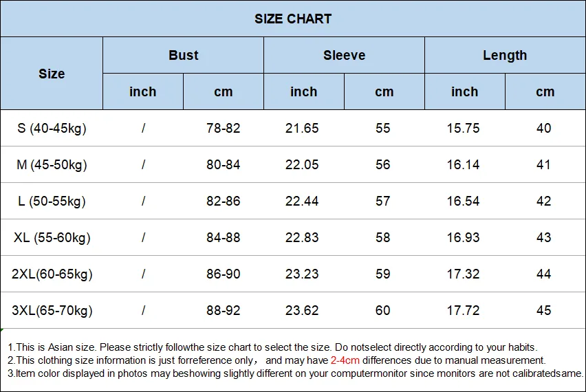The width and height of the screenshot is (586, 392).
Task: Select the 58 sleeve cm cell
Action: point(382,237)
